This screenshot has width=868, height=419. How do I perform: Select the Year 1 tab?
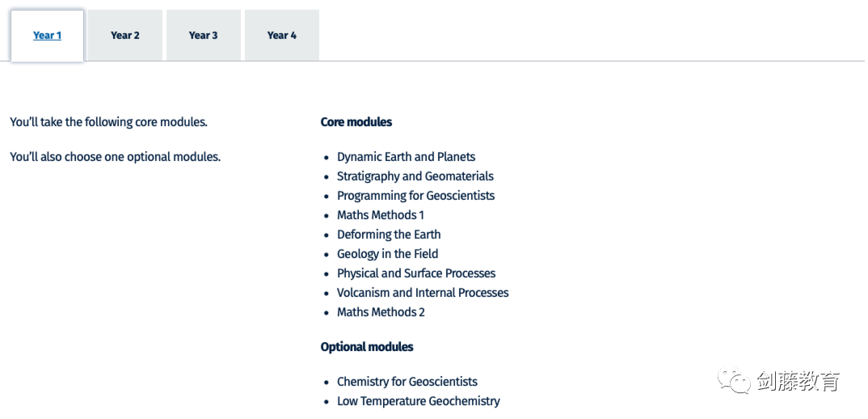[x=47, y=36]
